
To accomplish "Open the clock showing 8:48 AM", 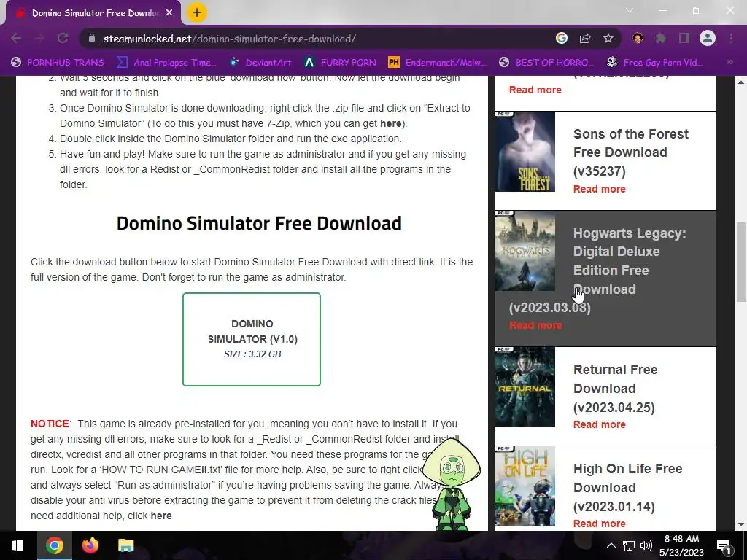I will point(681,545).
